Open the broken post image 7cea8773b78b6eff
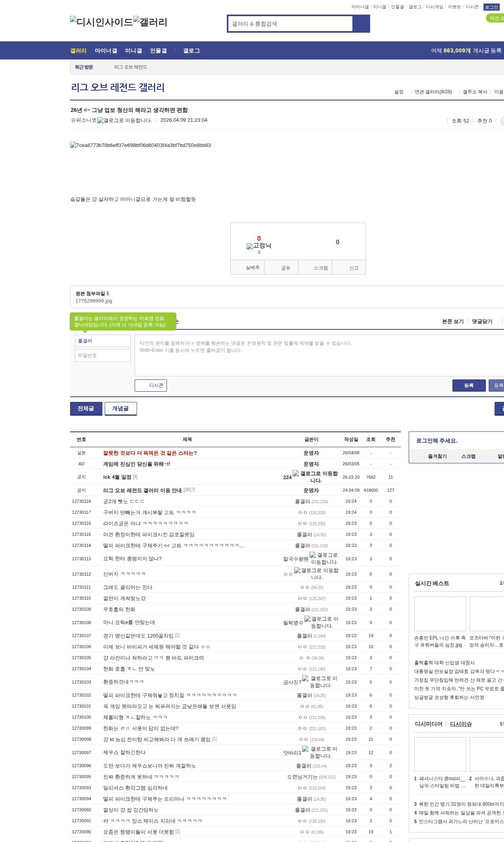Screen dimensions: 504x842 coord(141,145)
